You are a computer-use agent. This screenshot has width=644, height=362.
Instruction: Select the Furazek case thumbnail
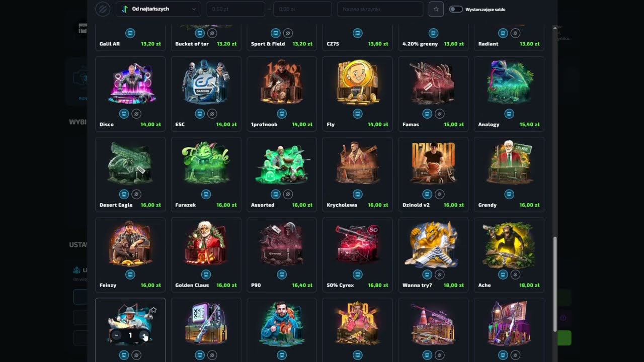206,163
